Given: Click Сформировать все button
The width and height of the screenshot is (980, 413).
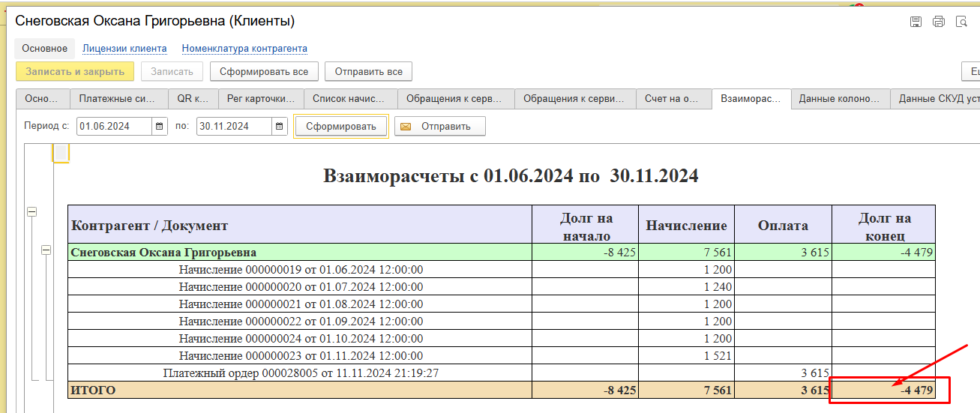Looking at the screenshot, I should tap(264, 71).
